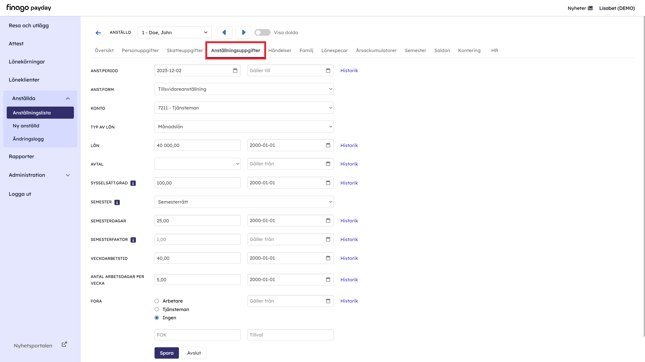
Task: Switch to the Översikt tab
Action: tap(104, 51)
